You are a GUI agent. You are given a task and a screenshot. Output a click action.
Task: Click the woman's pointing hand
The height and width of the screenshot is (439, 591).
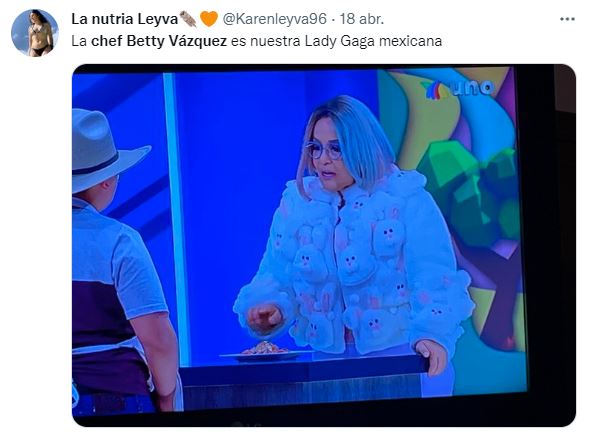[x=265, y=319]
